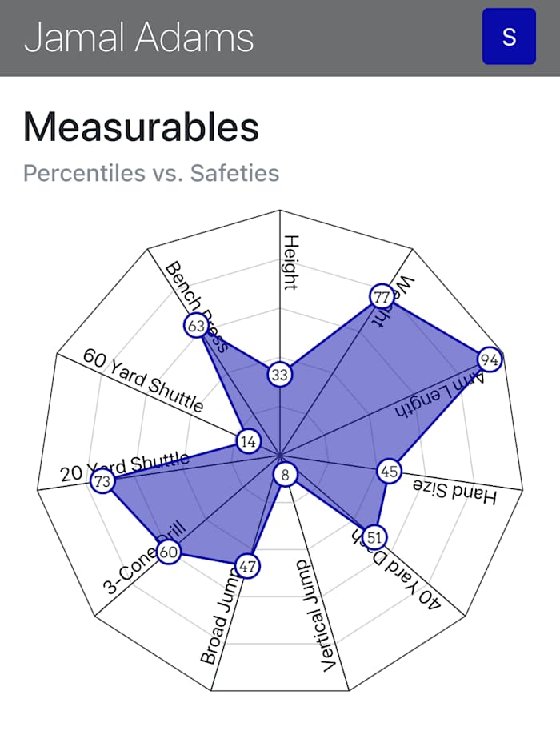The image size is (560, 731).
Task: Select the Hand Size 45 data point
Action: pyautogui.click(x=390, y=471)
